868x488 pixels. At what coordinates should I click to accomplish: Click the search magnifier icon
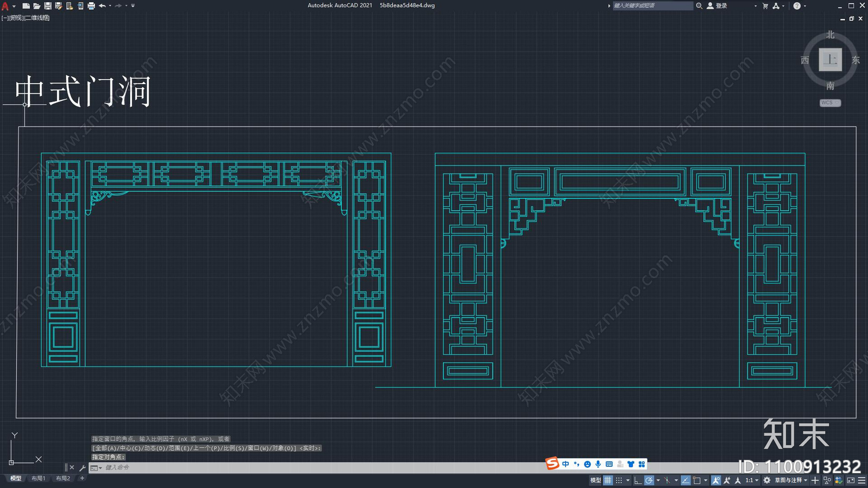(x=699, y=5)
